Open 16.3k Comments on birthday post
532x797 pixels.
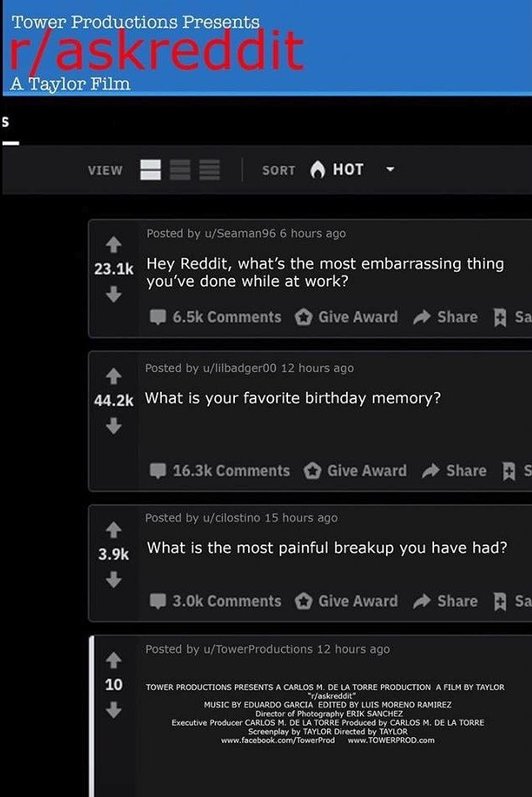click(219, 471)
